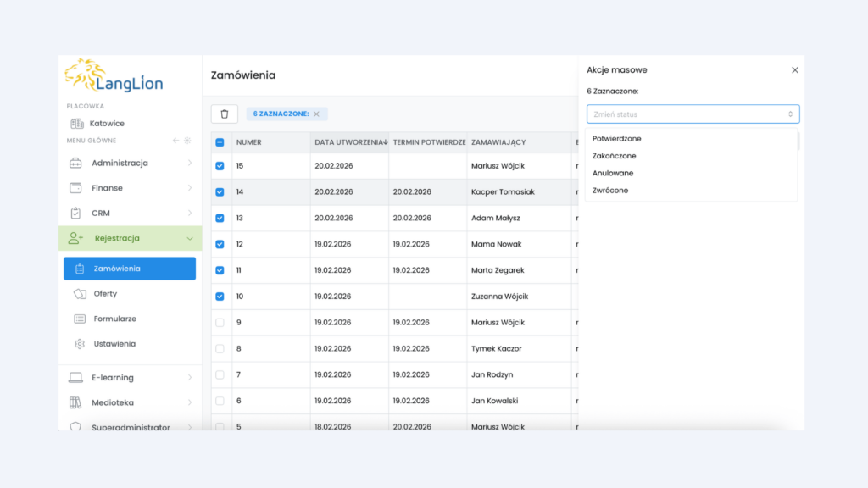Open Formularze in the sidebar
868x488 pixels.
coord(114,319)
